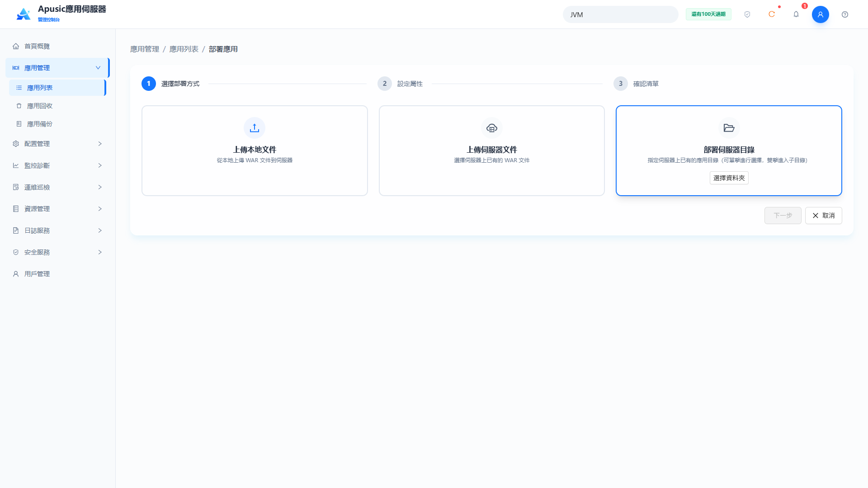Open 應用備份 in sidebar
The width and height of the screenshot is (868, 488).
click(x=57, y=124)
